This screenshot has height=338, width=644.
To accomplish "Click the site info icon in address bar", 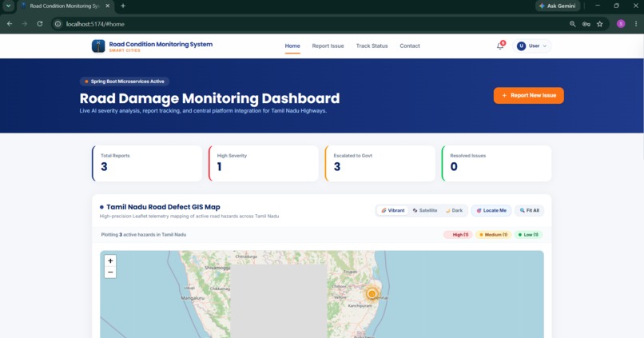I will (58, 24).
